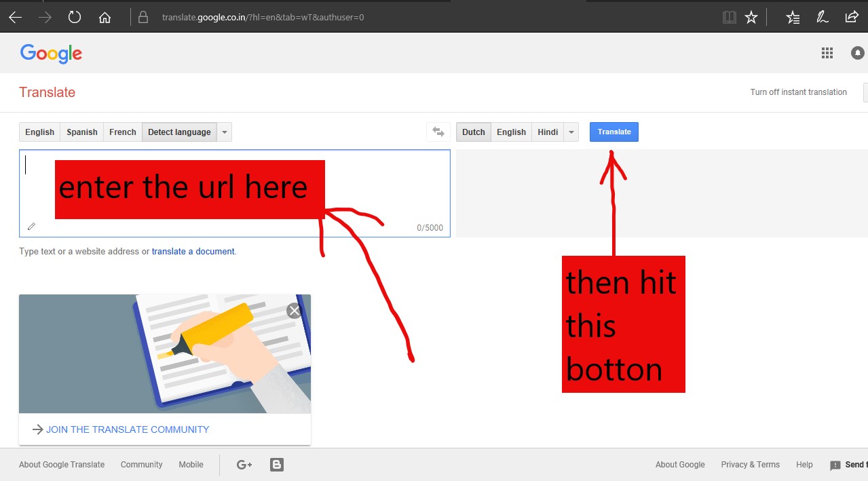The height and width of the screenshot is (481, 868).
Task: Select Spanish as source language
Action: tap(82, 132)
